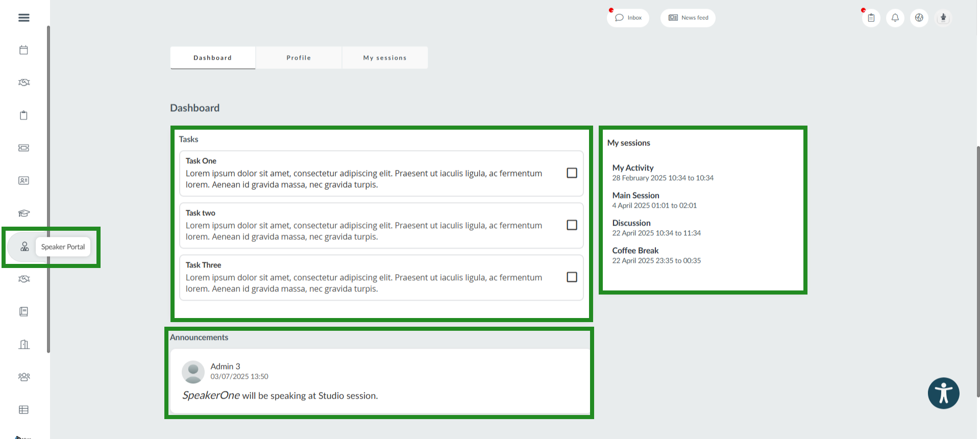This screenshot has width=980, height=439.
Task: Open the ID card icon in the sidebar
Action: 23,180
